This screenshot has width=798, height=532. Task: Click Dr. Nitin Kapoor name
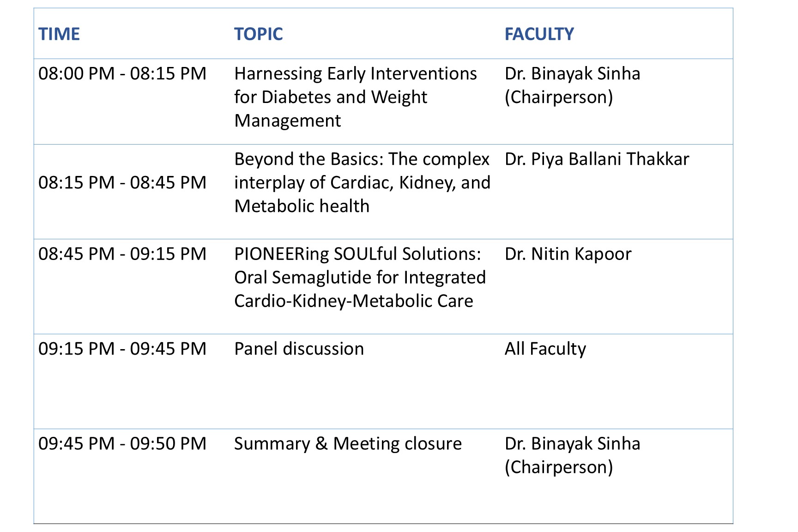pos(568,254)
